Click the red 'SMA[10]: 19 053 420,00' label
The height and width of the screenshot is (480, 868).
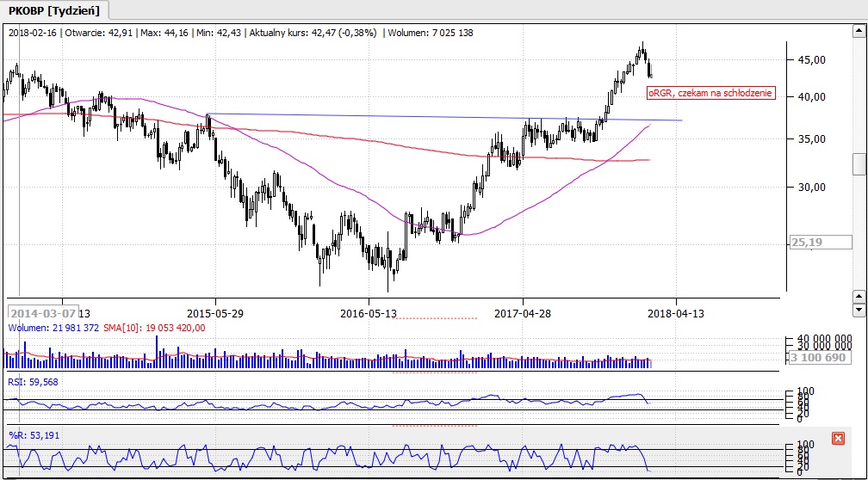[153, 328]
